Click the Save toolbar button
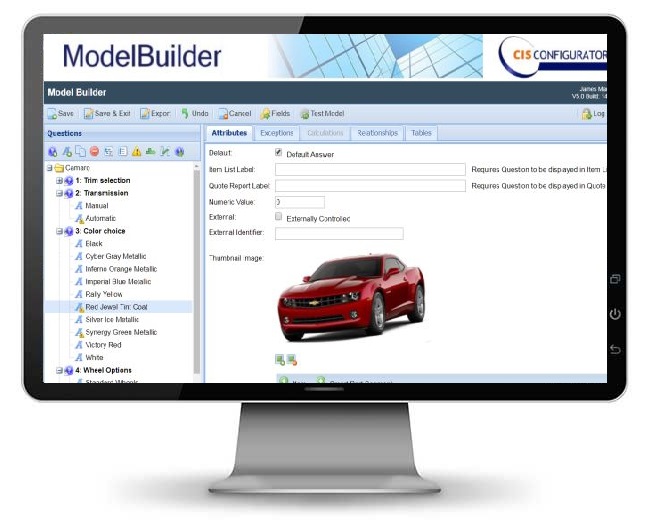Image resolution: width=648 pixels, height=525 pixels. [60, 114]
